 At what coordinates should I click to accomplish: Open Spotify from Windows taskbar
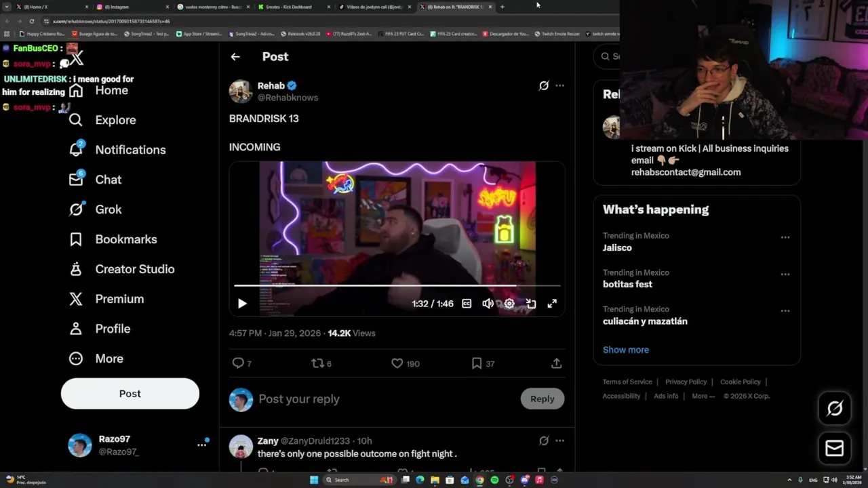(x=494, y=480)
